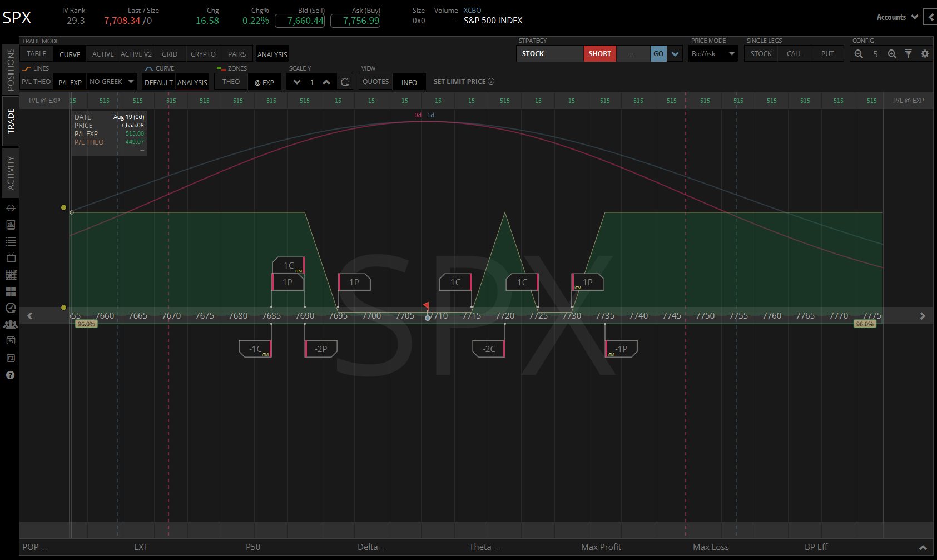This screenshot has width=937, height=560.
Task: Click the 1d date marker on curve
Action: (430, 115)
